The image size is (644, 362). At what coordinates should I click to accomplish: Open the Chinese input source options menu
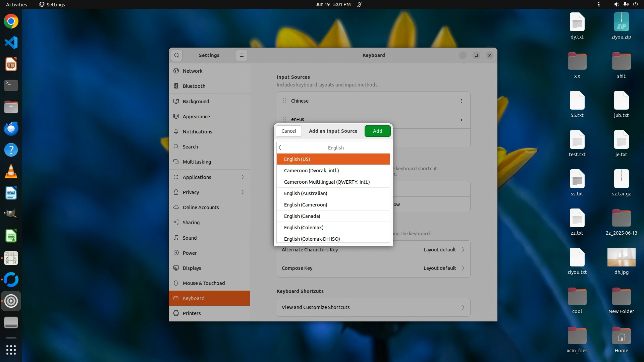click(461, 101)
